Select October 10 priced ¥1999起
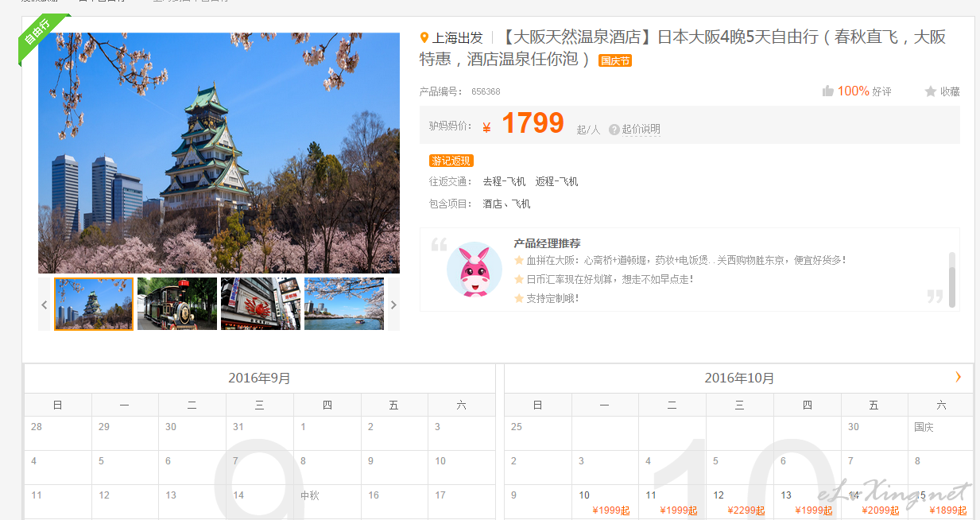 606,503
